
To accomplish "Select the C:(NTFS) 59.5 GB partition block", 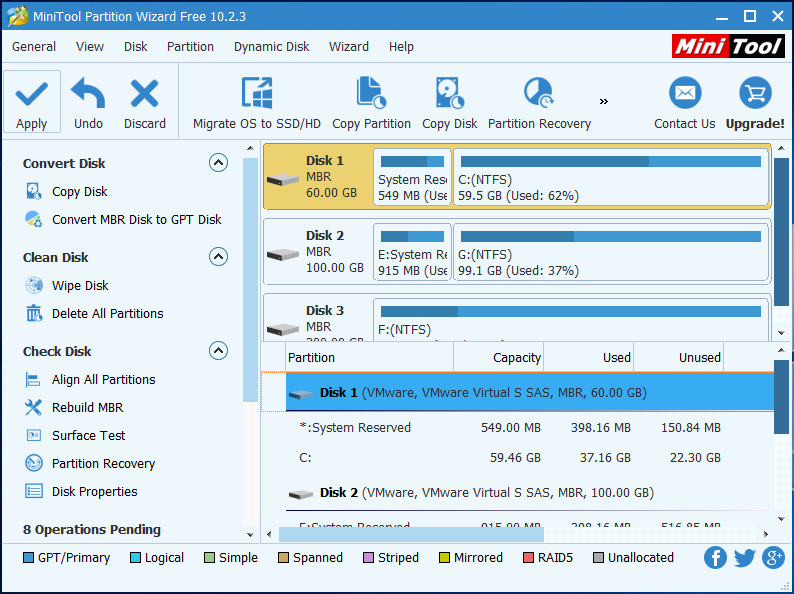I will click(x=611, y=177).
